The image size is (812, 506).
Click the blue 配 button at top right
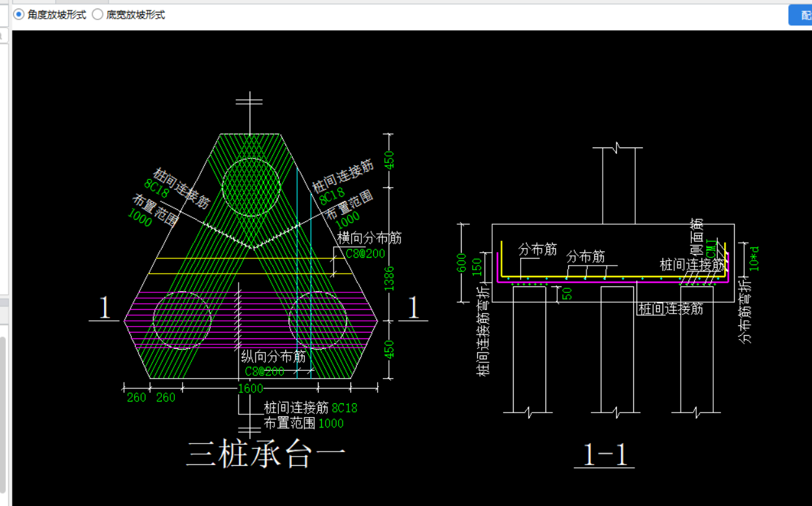800,15
